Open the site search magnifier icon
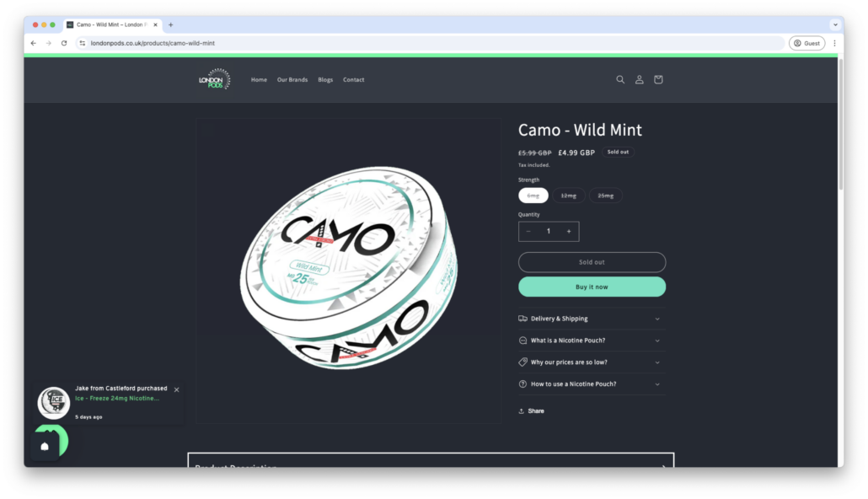Image resolution: width=868 pixels, height=499 pixels. (x=620, y=80)
